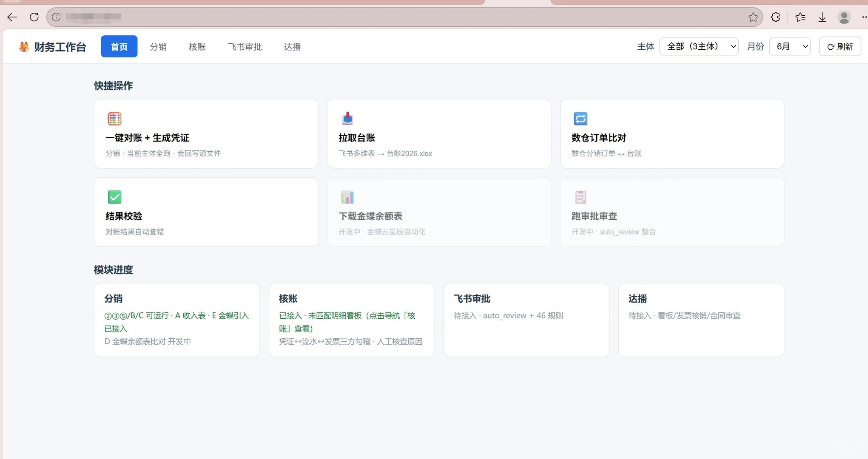Click text 对账结果自动查错
The height and width of the screenshot is (459, 868).
point(135,232)
